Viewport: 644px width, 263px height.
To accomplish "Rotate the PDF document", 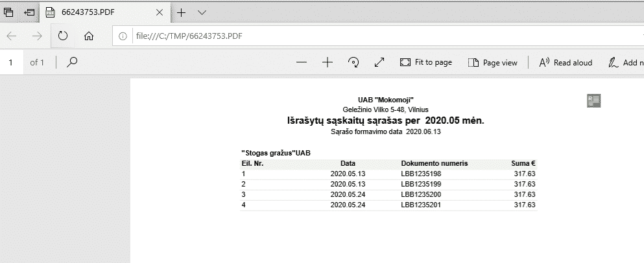I will [x=354, y=63].
